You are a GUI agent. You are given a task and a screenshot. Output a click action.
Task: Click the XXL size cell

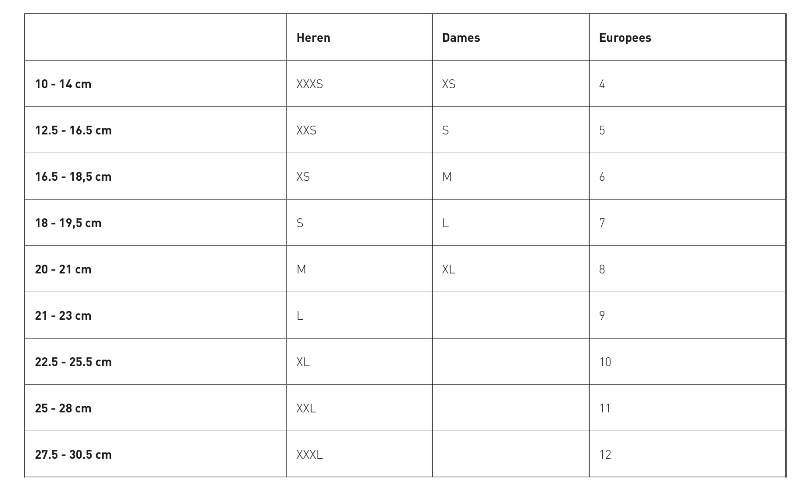pos(306,408)
